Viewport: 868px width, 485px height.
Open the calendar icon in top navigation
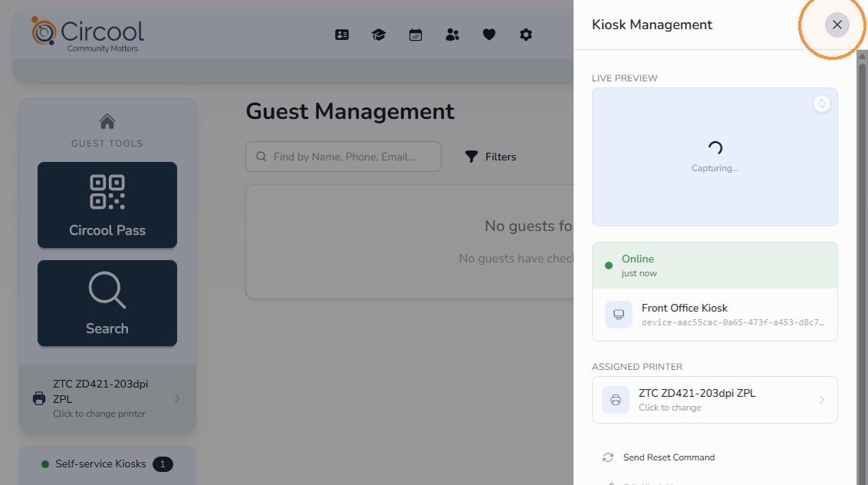(415, 35)
